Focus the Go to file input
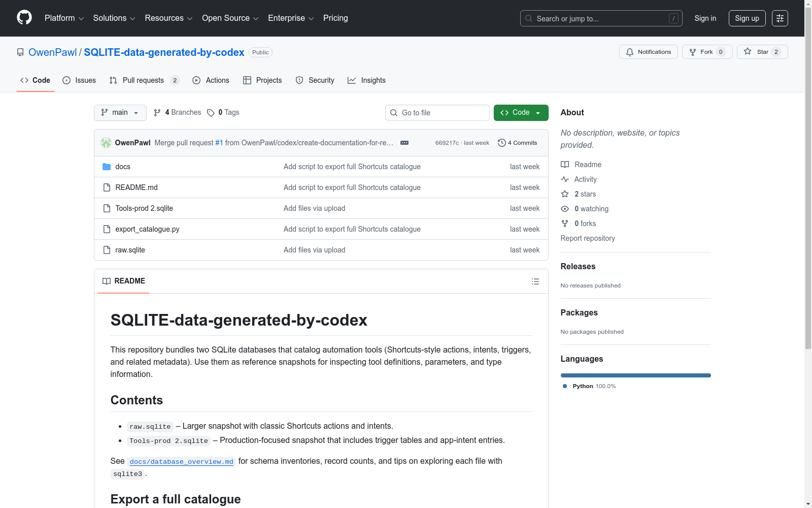 pos(437,113)
